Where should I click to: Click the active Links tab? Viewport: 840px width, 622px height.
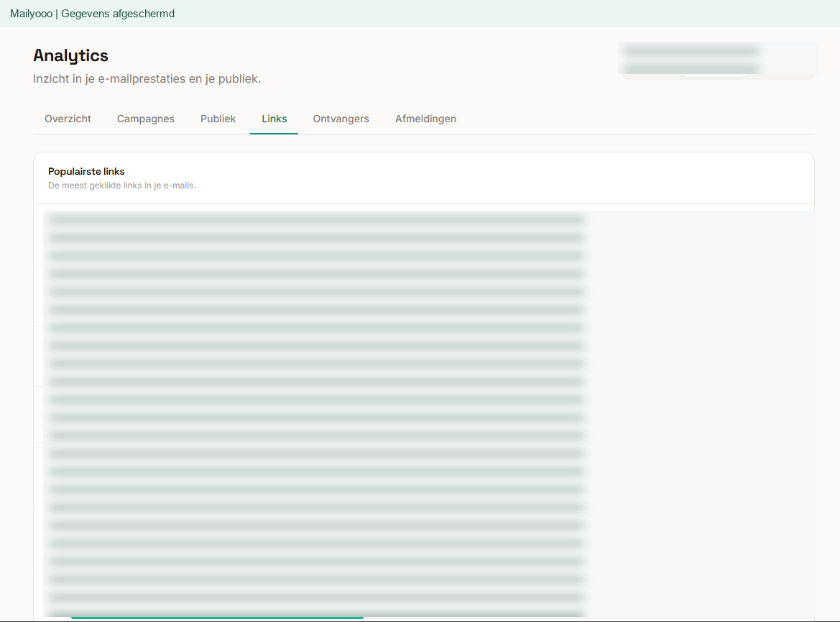(x=274, y=119)
